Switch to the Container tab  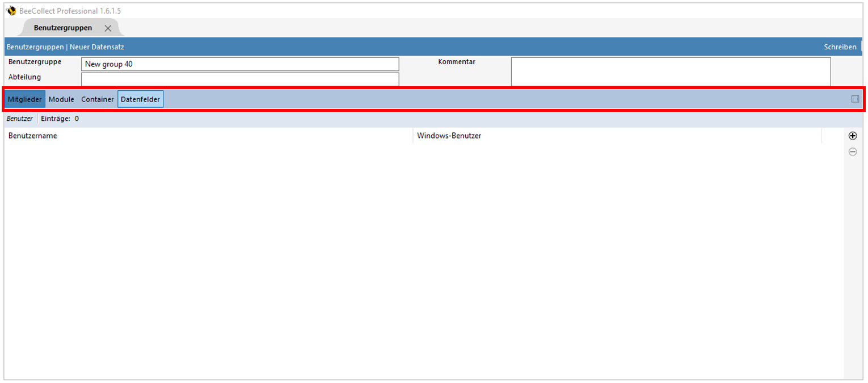pyautogui.click(x=97, y=99)
